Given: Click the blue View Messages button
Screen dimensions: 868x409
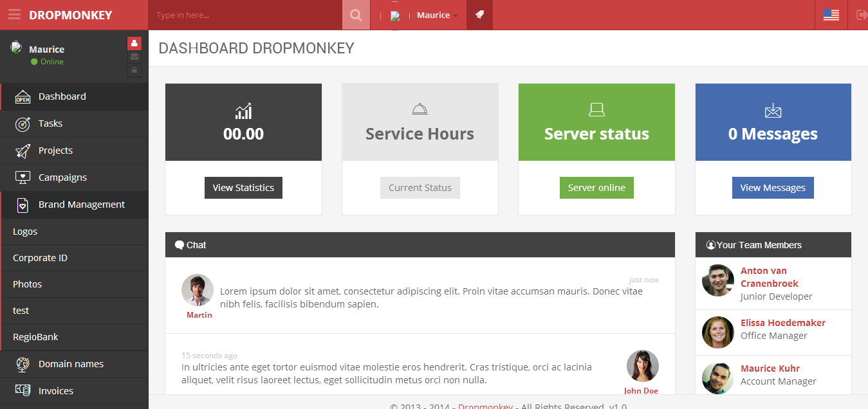Looking at the screenshot, I should 772,188.
